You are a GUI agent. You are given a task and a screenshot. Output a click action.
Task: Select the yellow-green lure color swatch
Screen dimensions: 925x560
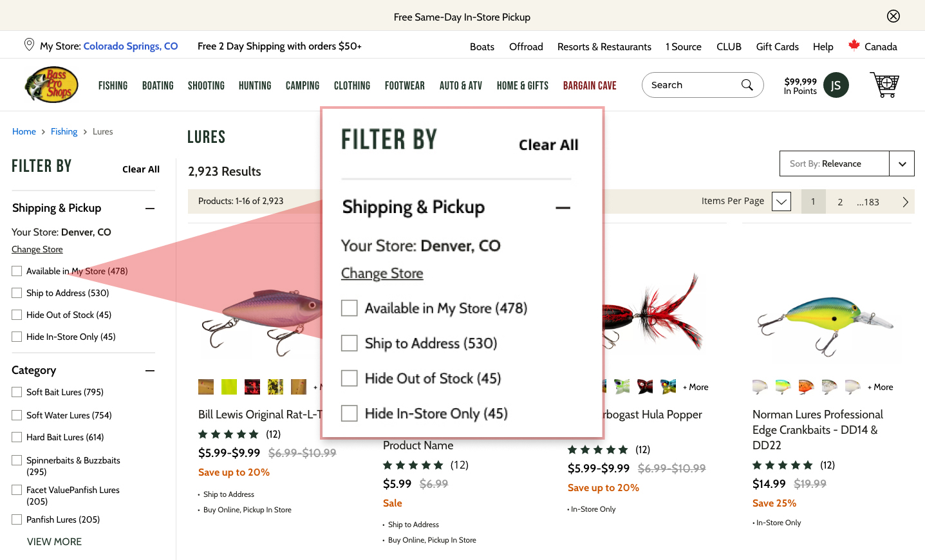[229, 387]
